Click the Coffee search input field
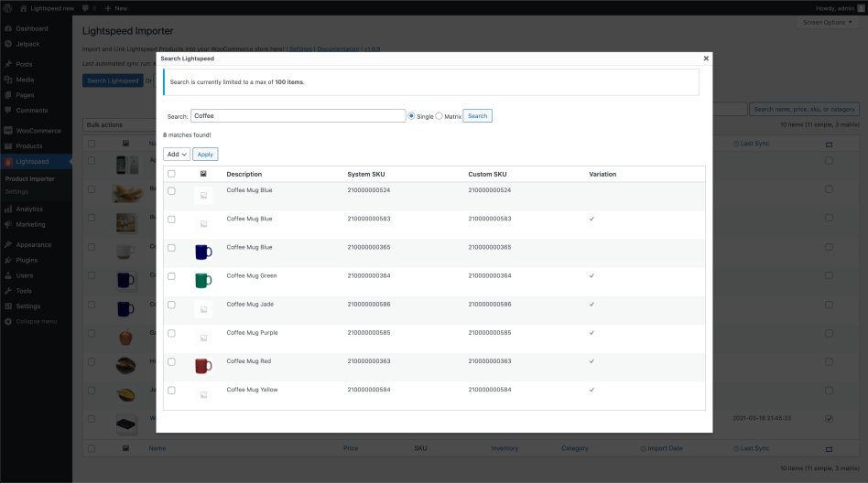This screenshot has width=868, height=483. [x=298, y=115]
